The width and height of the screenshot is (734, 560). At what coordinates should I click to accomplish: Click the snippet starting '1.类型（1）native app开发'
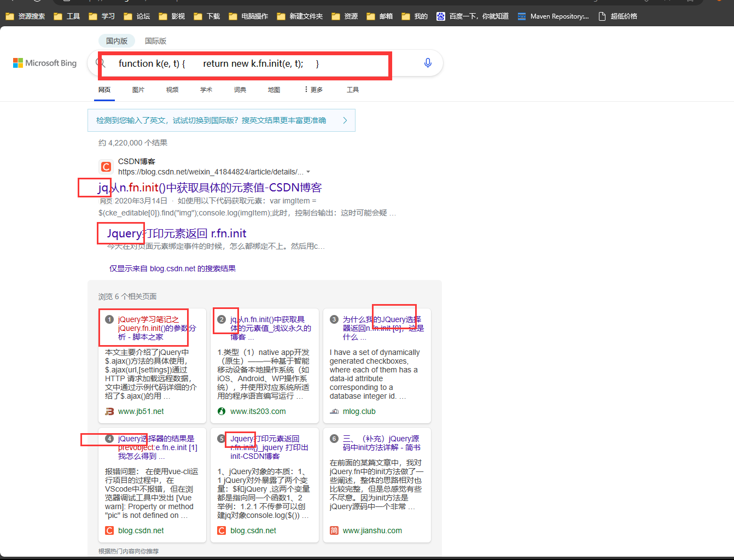[x=263, y=374]
